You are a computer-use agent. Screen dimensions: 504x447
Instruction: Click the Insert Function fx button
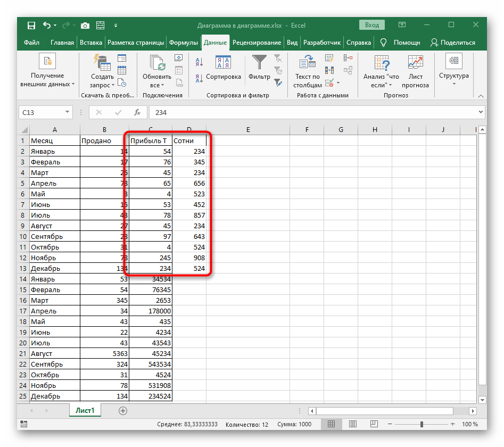[x=137, y=112]
